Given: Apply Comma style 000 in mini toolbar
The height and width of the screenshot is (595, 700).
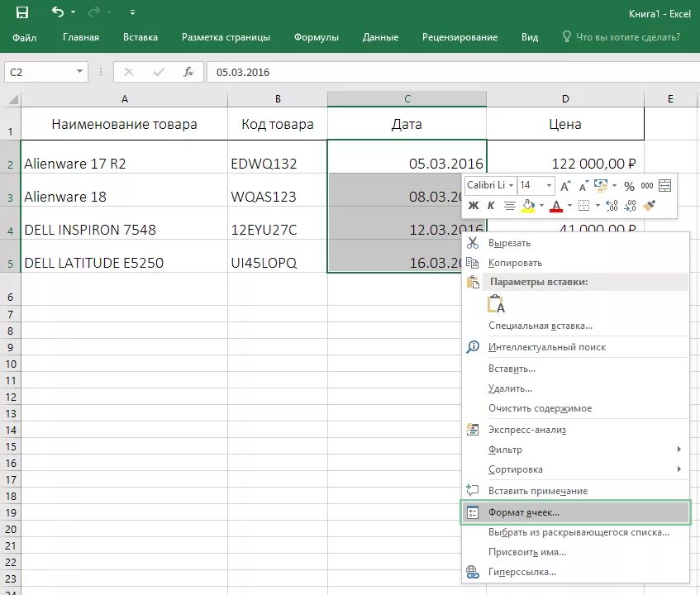Looking at the screenshot, I should pyautogui.click(x=646, y=186).
